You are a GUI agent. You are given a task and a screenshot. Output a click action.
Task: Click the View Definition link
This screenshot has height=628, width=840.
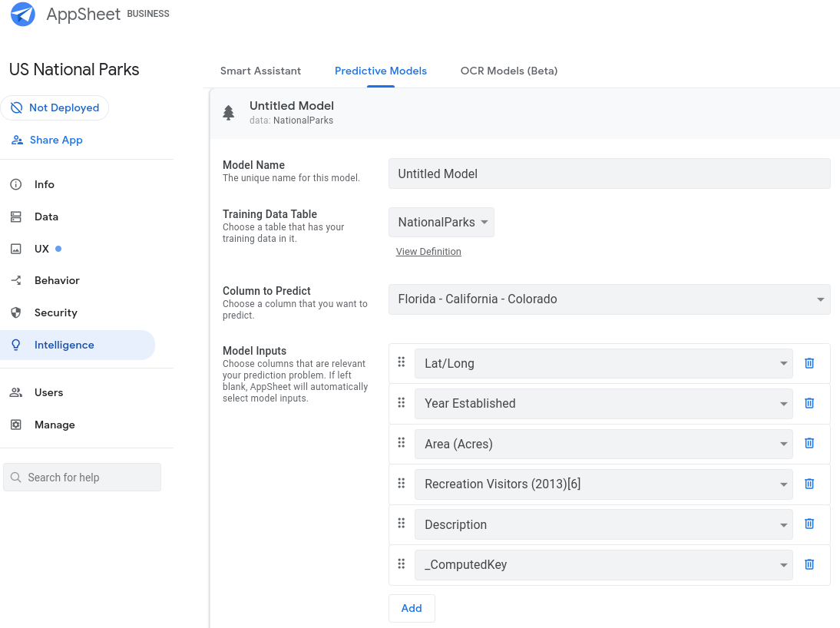point(428,251)
